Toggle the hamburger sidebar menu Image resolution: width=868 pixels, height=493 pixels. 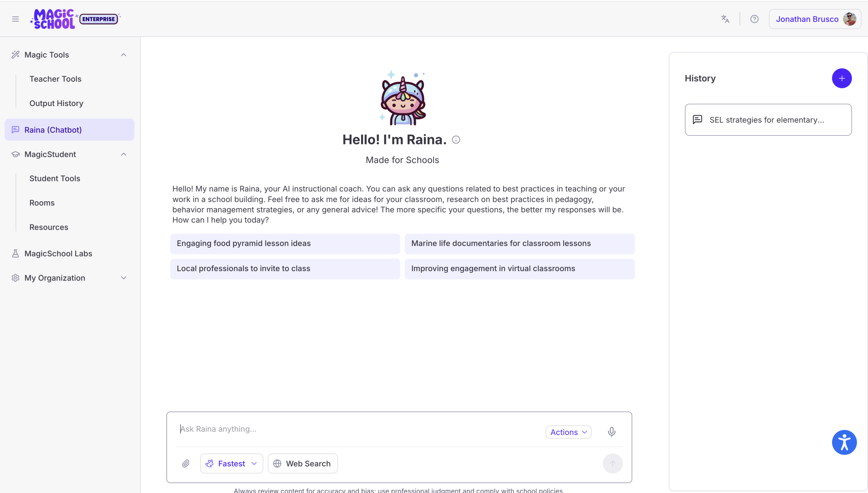tap(15, 19)
